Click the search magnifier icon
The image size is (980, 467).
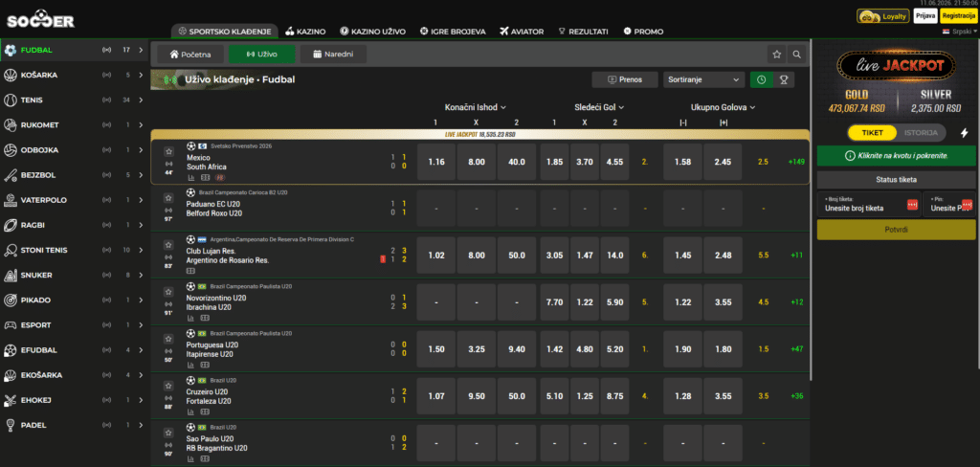tap(796, 55)
